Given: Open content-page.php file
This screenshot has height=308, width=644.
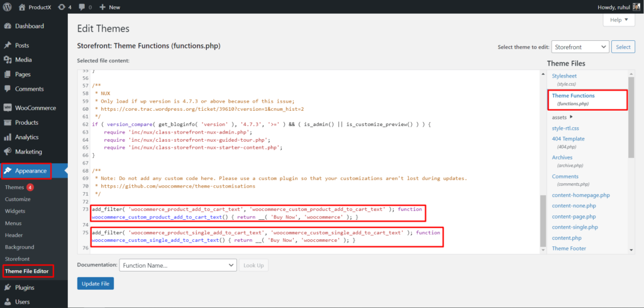Looking at the screenshot, I should coord(574,216).
